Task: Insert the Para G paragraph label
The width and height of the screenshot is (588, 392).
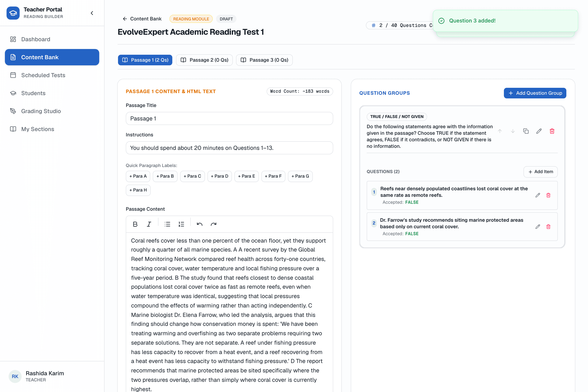Action: click(300, 176)
